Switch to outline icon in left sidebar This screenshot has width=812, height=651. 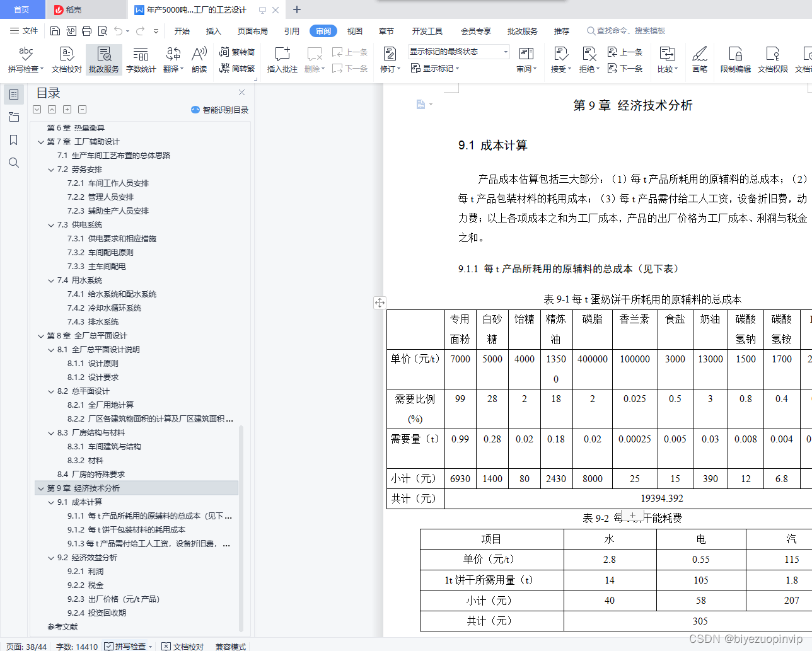tap(14, 95)
